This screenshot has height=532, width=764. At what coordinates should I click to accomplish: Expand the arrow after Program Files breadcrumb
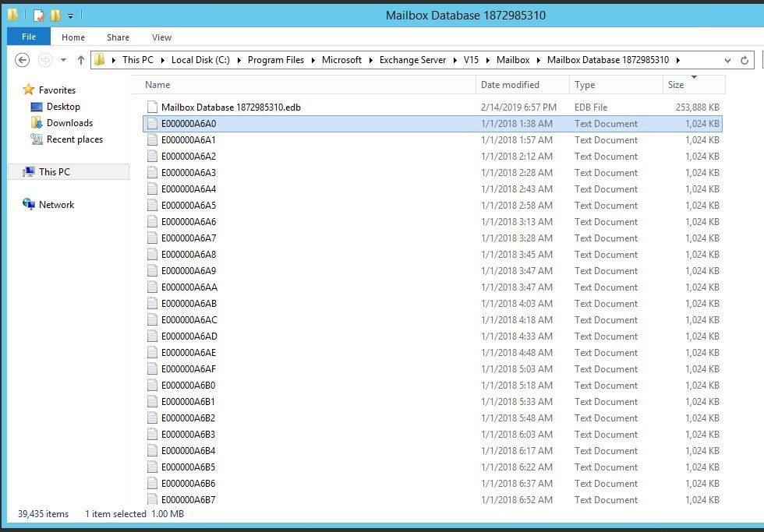313,60
